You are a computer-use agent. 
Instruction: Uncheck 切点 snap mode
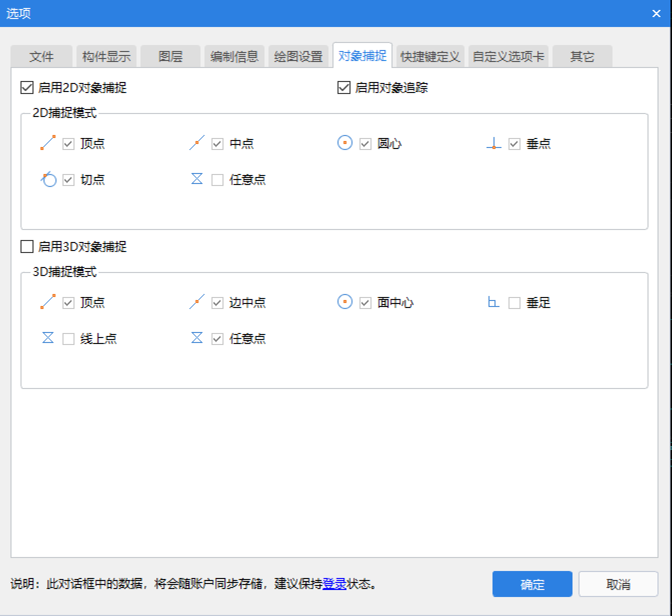(68, 180)
